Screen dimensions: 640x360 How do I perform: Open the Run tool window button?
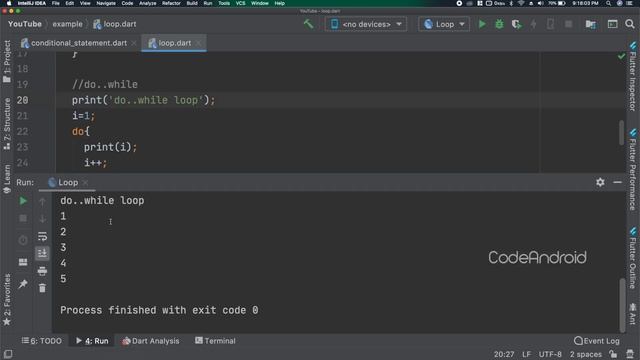(92, 341)
